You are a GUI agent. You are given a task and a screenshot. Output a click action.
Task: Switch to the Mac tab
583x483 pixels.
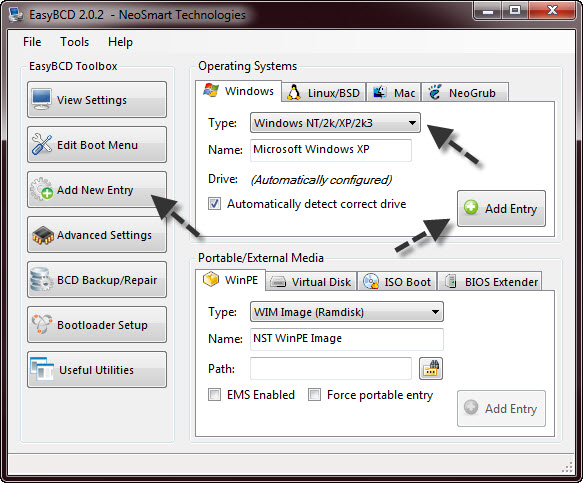click(x=394, y=92)
